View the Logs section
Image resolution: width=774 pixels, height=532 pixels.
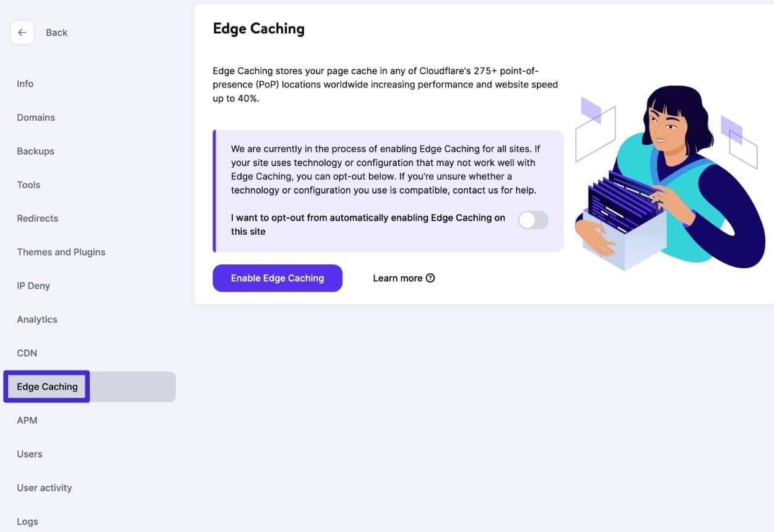pos(27,521)
